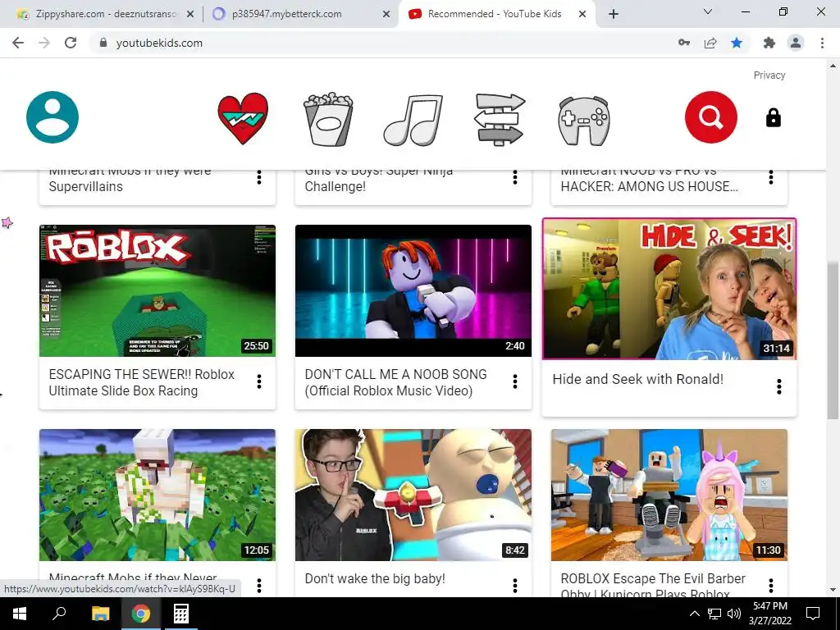Click the page vertical scrollbar thumb
The image size is (840, 630).
tap(833, 340)
